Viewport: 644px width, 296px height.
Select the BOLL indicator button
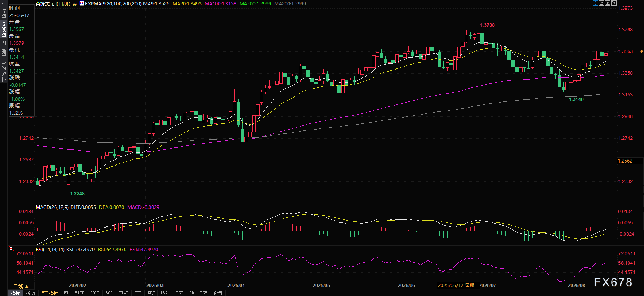click(x=95, y=293)
